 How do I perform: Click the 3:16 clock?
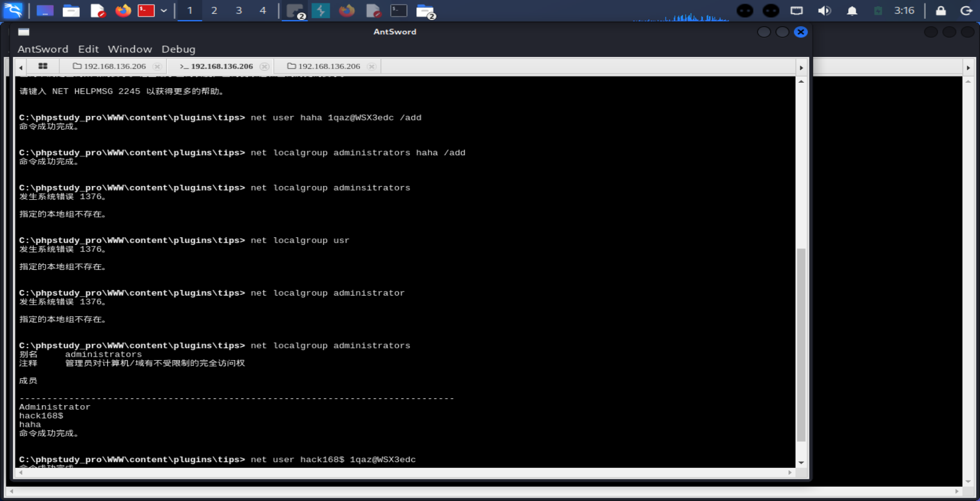[x=904, y=10]
